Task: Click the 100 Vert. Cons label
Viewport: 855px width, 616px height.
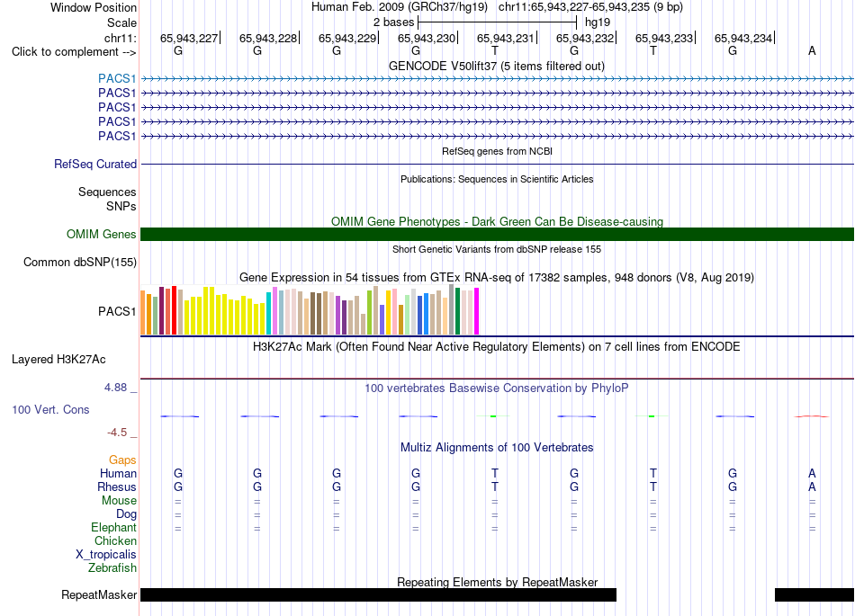Action: [x=50, y=409]
